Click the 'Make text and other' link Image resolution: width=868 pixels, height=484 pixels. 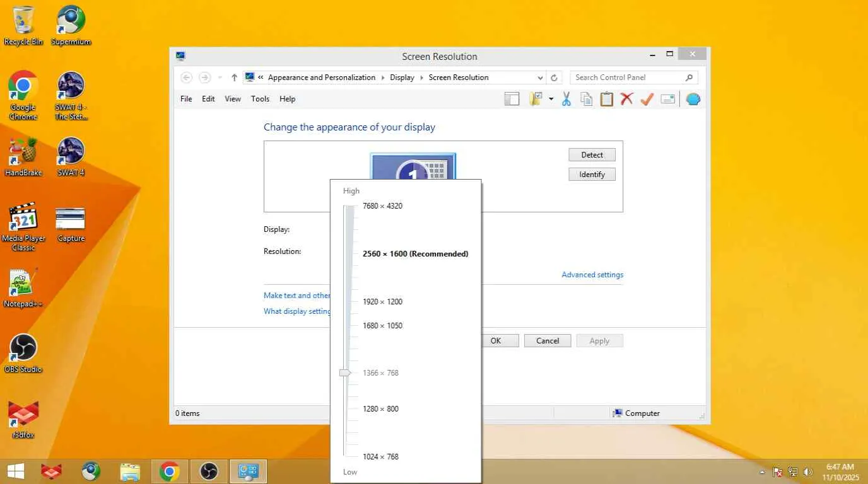(297, 296)
